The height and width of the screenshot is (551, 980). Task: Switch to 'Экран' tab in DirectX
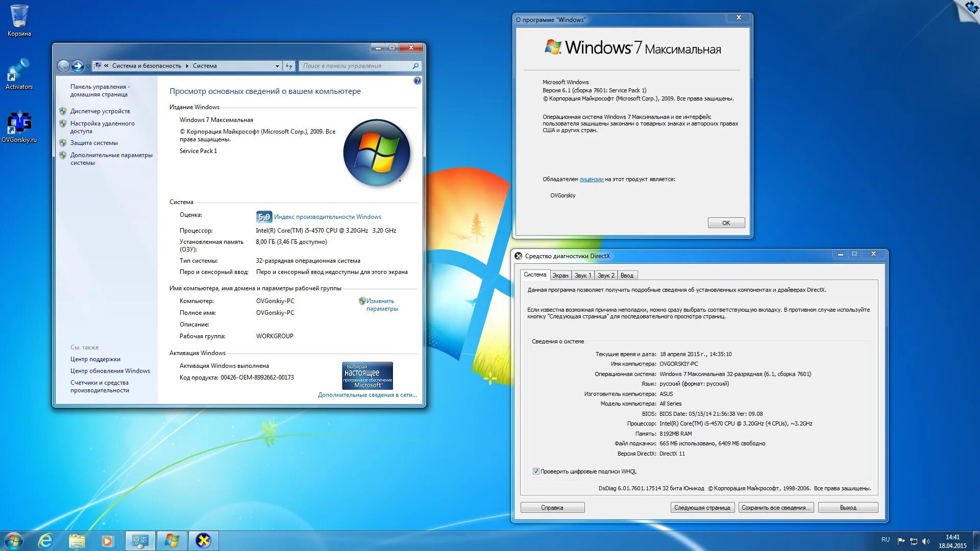point(560,275)
